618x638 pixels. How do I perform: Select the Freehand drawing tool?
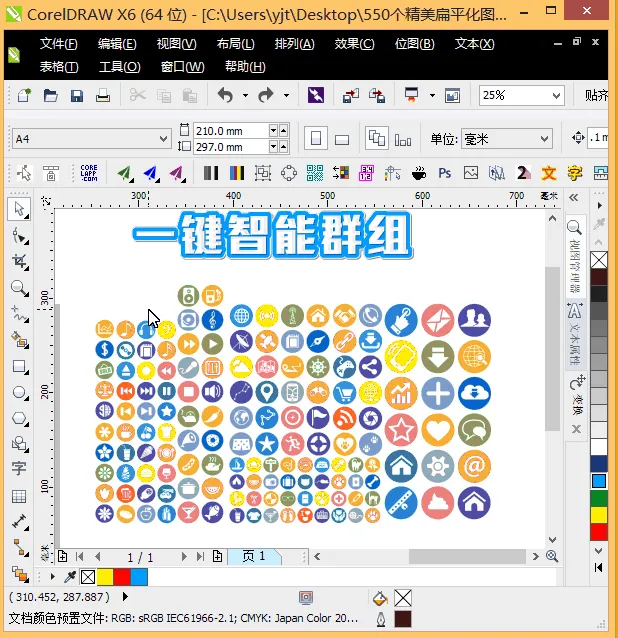point(19,314)
